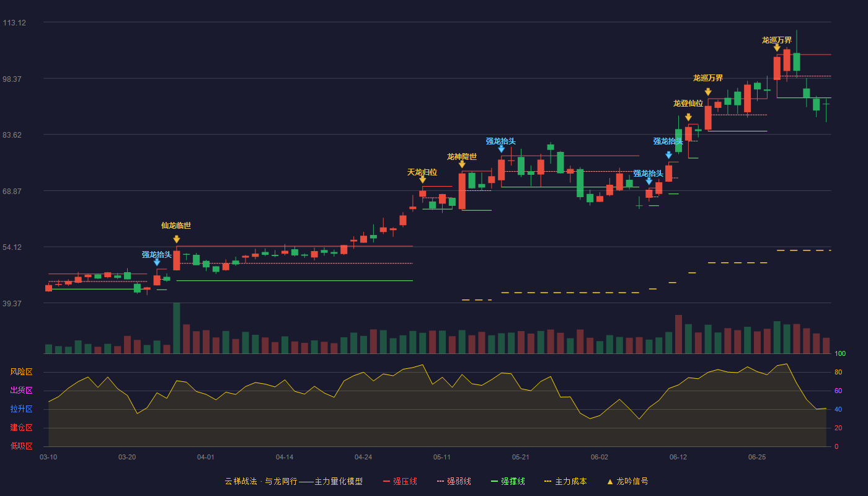The width and height of the screenshot is (868, 496).
Task: Toggle the 龙吟信号 legend series
Action: [x=627, y=481]
